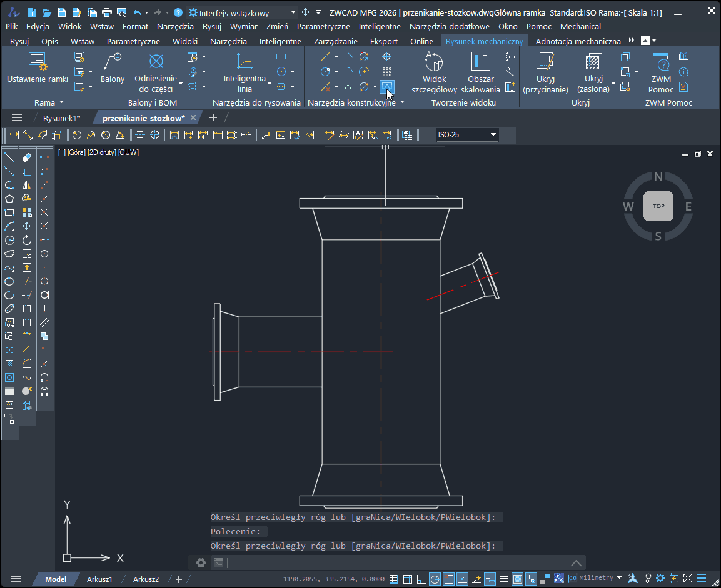This screenshot has width=721, height=588.
Task: Select the Line tool in the draw toolbar
Action: (9, 157)
